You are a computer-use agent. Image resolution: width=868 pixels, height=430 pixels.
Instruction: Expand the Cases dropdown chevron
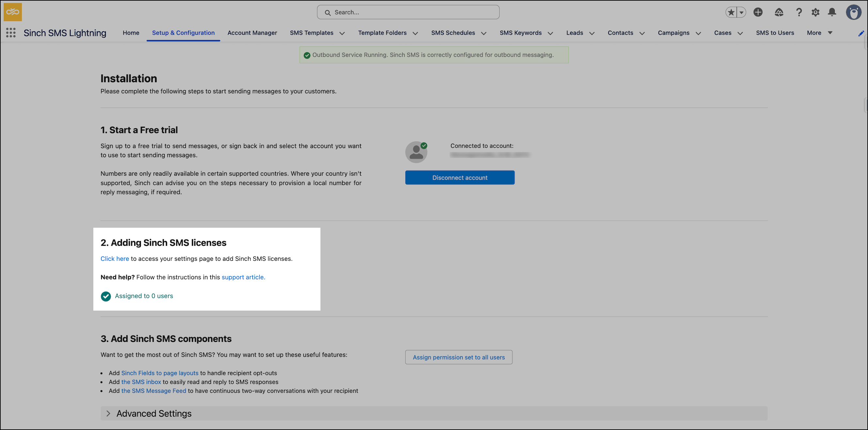pyautogui.click(x=740, y=33)
